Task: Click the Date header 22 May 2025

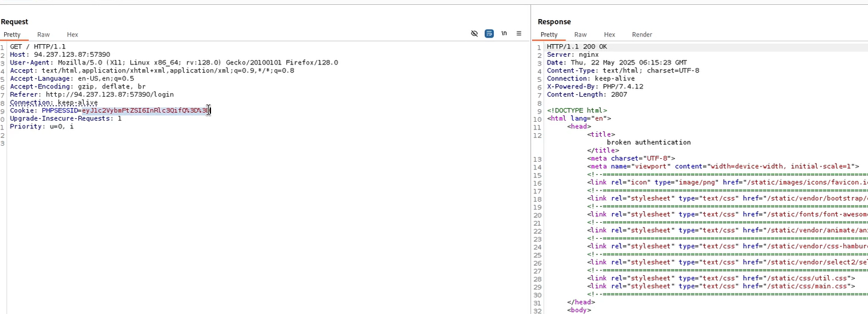Action: (x=617, y=62)
